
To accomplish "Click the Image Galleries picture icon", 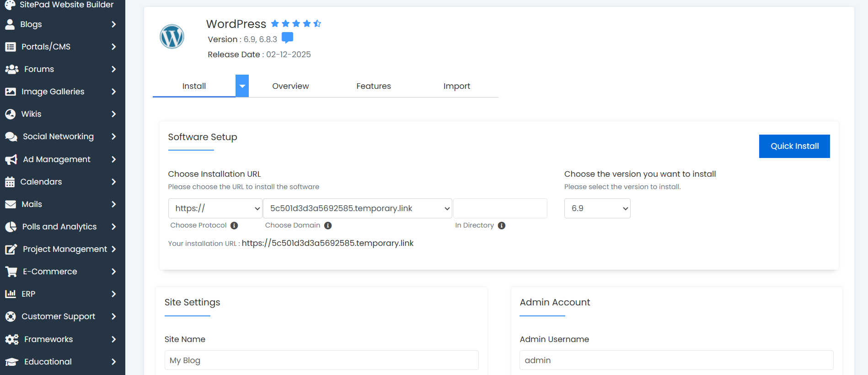I will [11, 92].
